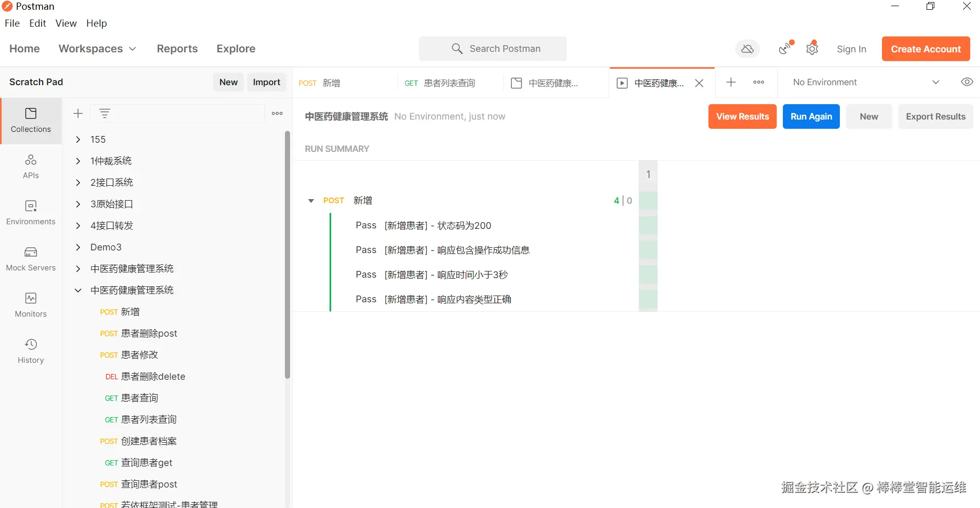Click the plus icon to create a collection
This screenshot has height=508, width=980.
(x=78, y=113)
